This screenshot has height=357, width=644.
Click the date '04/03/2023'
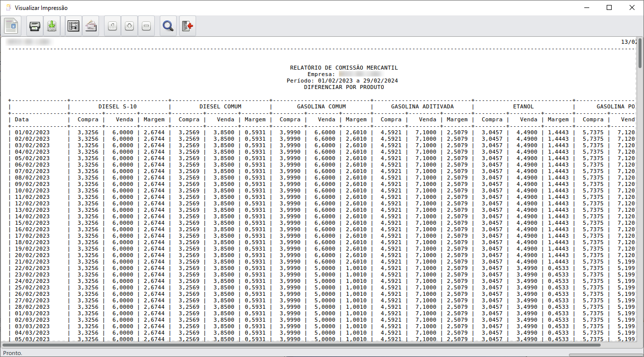tap(32, 333)
